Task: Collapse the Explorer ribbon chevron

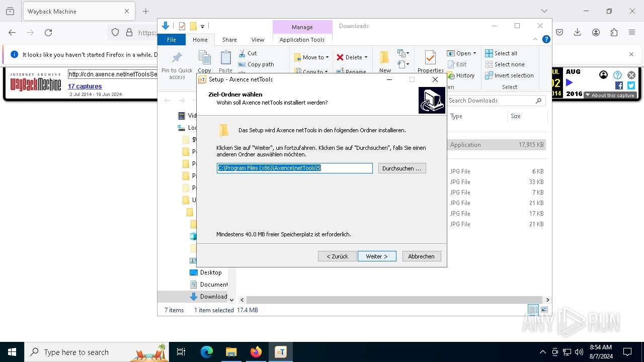Action: tap(535, 39)
